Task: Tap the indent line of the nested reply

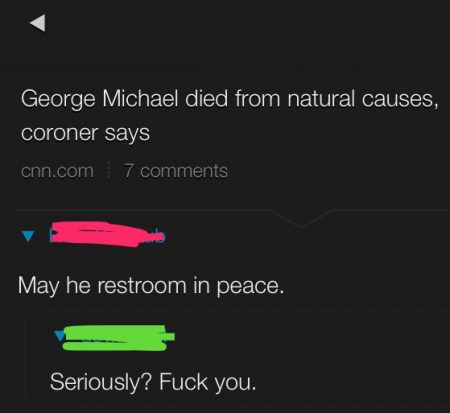Action: 26,358
